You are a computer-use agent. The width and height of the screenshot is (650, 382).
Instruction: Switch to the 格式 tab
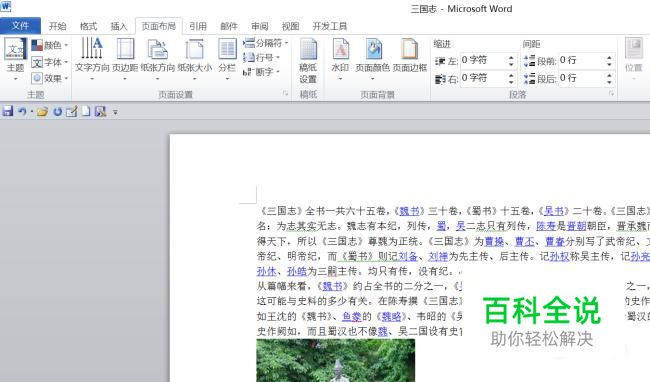(88, 26)
